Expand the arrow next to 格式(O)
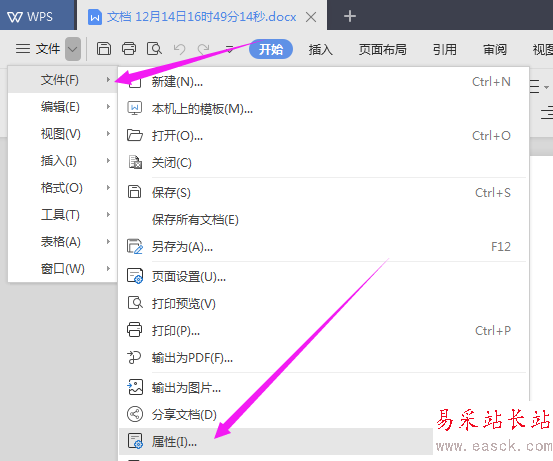553x461 pixels. [x=108, y=188]
